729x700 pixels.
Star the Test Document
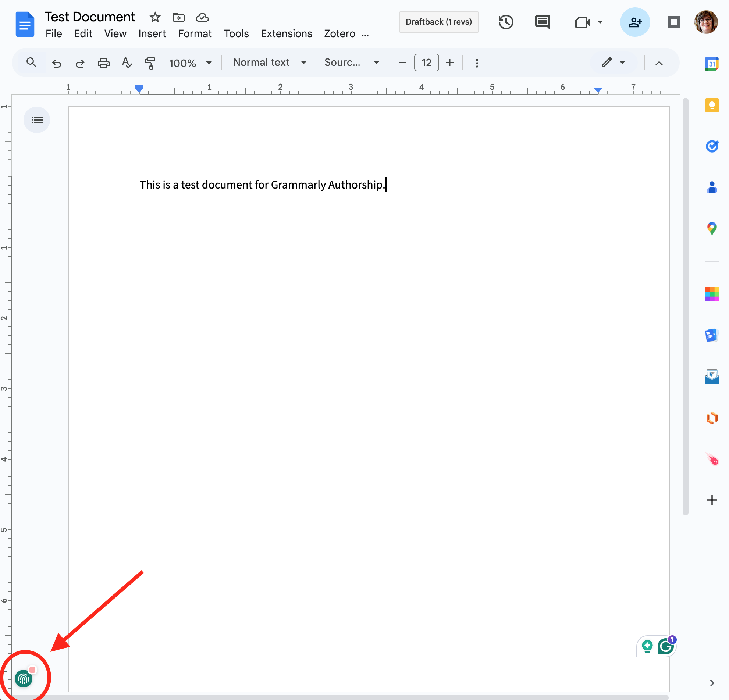click(x=155, y=17)
